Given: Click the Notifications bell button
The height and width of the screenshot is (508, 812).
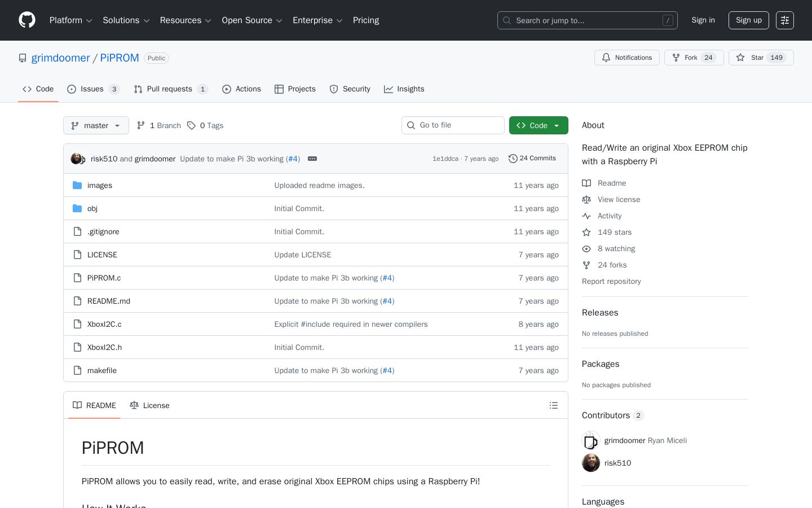Looking at the screenshot, I should (627, 58).
